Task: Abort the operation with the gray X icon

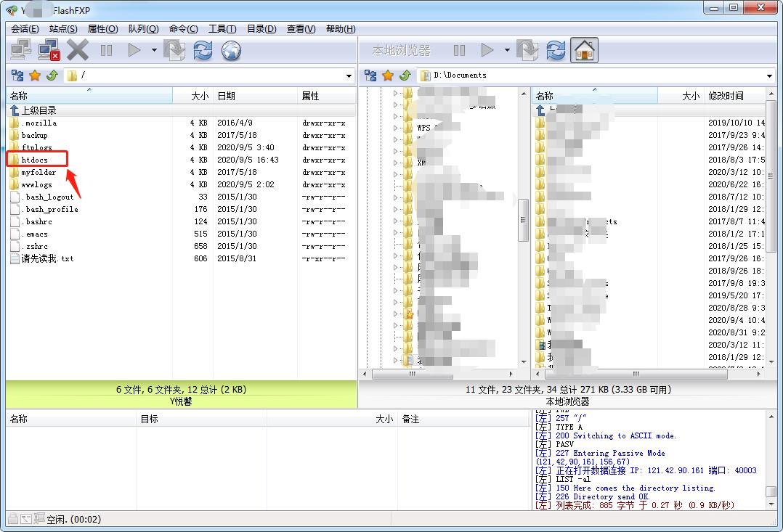Action: [78, 50]
